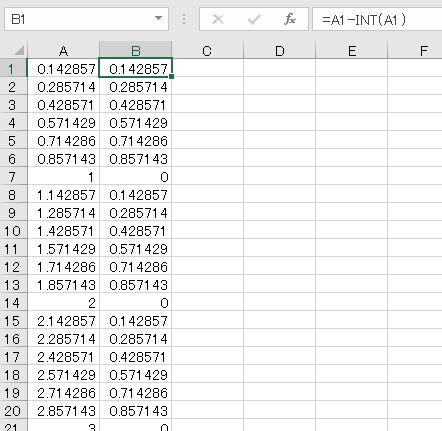
Task: Cancel the formula entry with the X icon
Action: pos(218,19)
